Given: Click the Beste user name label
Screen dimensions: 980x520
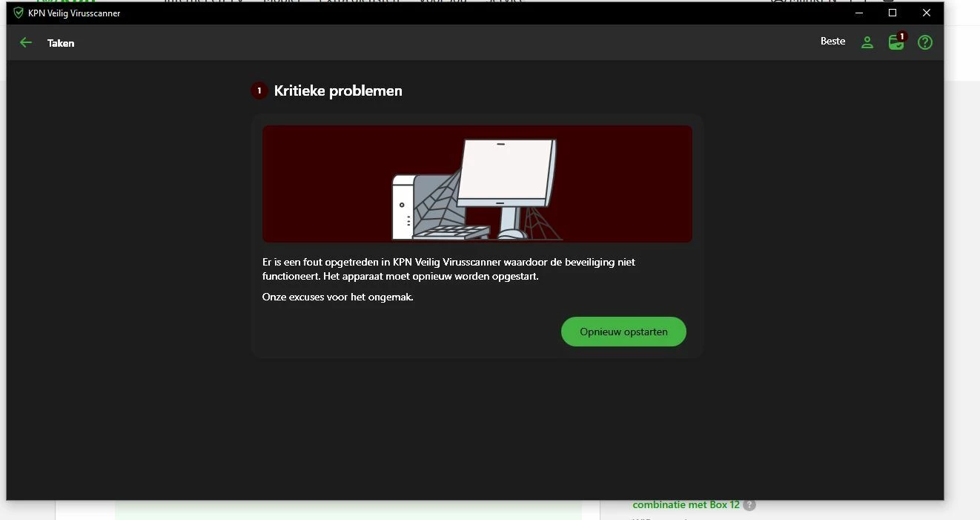Looking at the screenshot, I should click(x=832, y=42).
